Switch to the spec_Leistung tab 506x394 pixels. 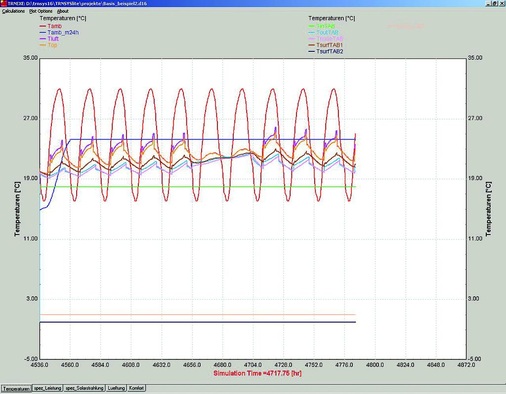point(47,388)
